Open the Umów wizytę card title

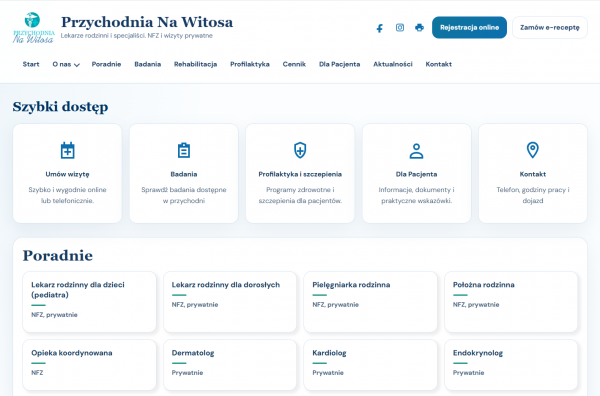(x=67, y=174)
